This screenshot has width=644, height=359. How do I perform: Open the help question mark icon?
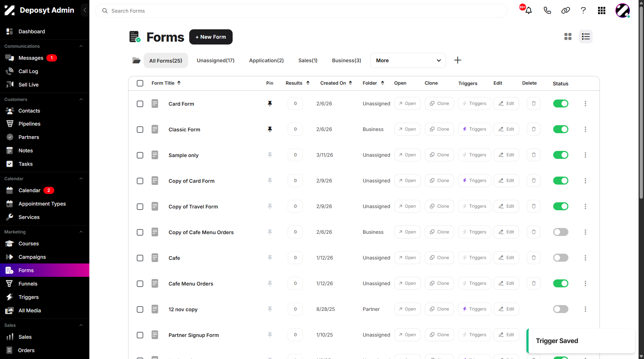583,10
